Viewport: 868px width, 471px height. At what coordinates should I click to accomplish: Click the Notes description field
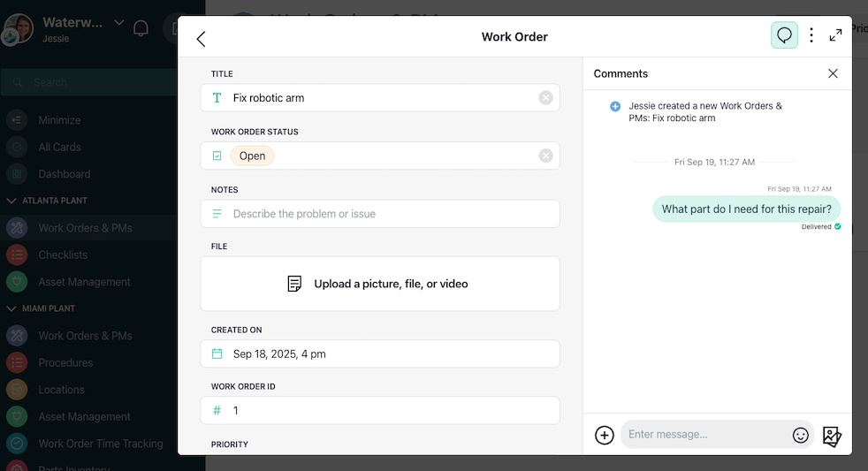click(380, 214)
